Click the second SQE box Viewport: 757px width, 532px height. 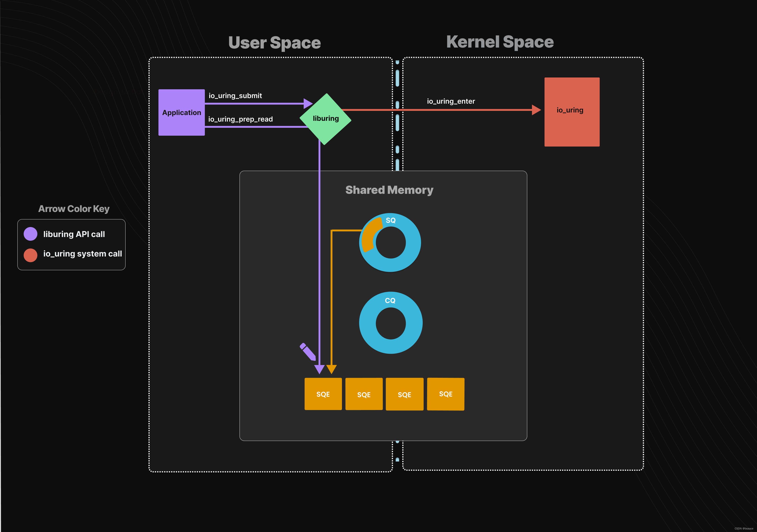pyautogui.click(x=364, y=394)
